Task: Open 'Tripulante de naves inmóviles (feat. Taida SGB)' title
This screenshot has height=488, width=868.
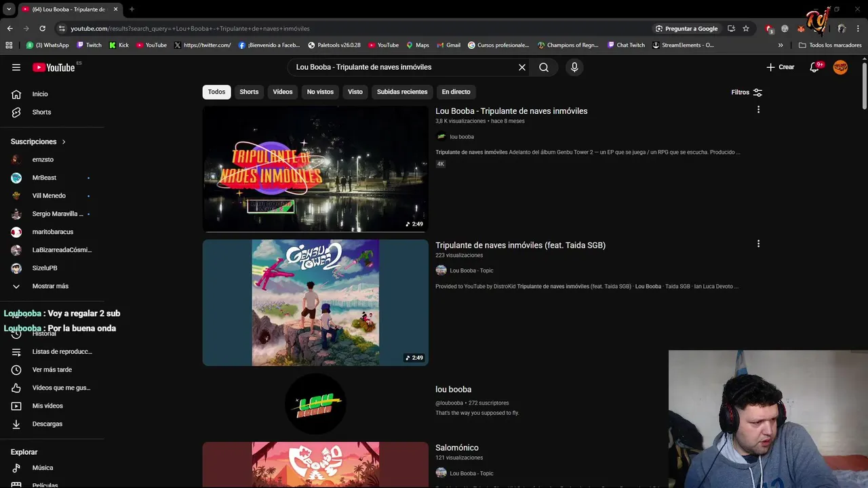Action: pos(520,245)
